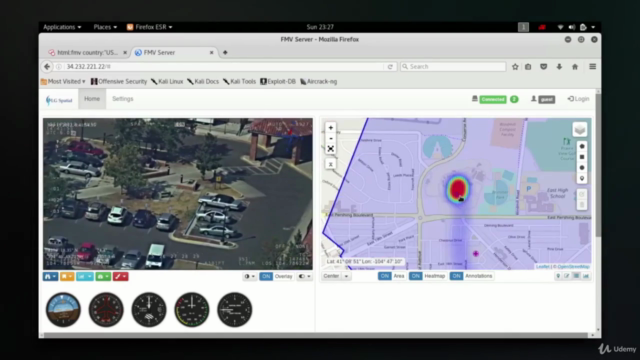Select the Home tab
This screenshot has height=360, width=640.
click(x=92, y=99)
